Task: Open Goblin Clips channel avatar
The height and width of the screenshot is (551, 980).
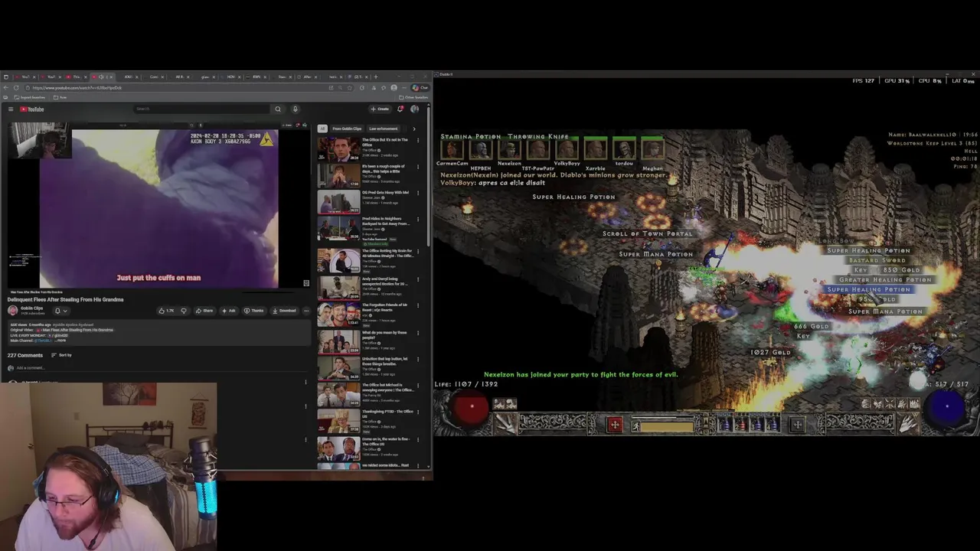Action: 12,311
